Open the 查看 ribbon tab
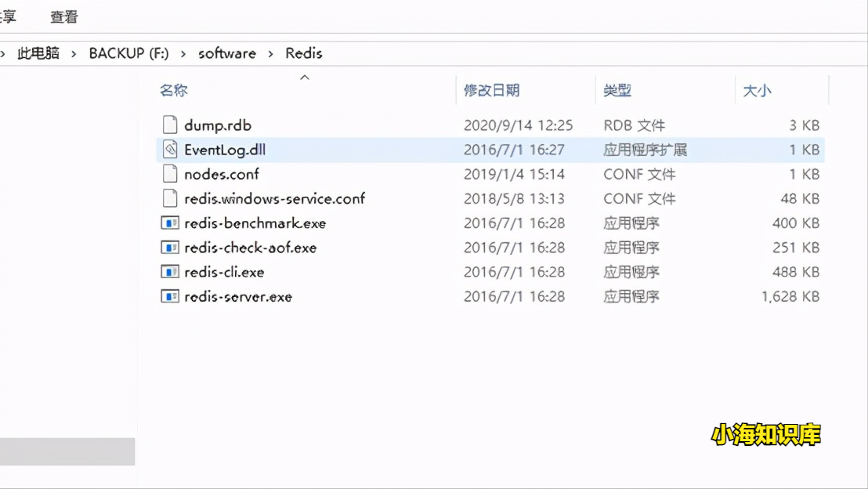Screen dimensions: 868x489 click(64, 17)
